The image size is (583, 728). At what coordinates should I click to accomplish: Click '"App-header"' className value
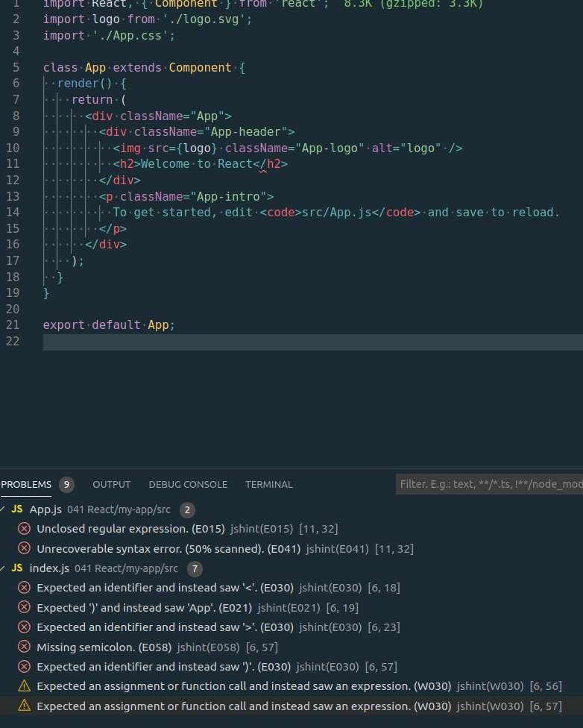click(x=246, y=132)
